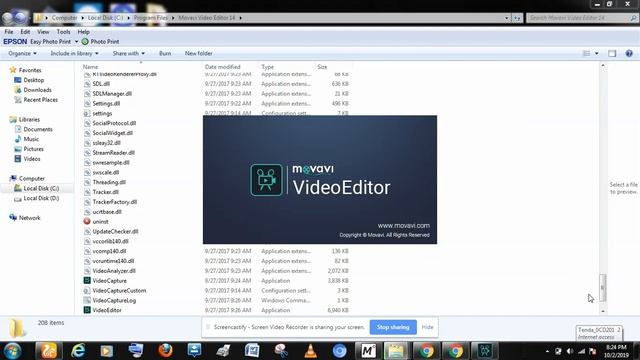The height and width of the screenshot is (360, 640).
Task: Open address bar history dropdown arrow
Action: [x=507, y=18]
